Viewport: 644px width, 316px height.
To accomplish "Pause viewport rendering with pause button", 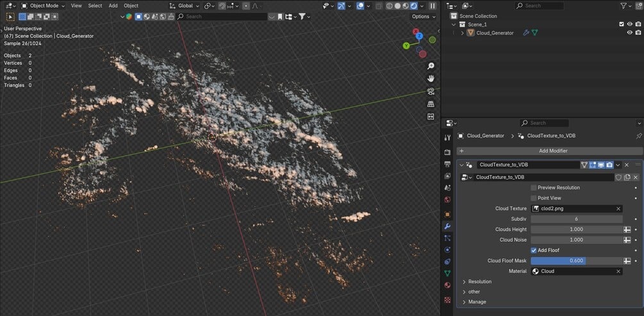I will (x=432, y=6).
